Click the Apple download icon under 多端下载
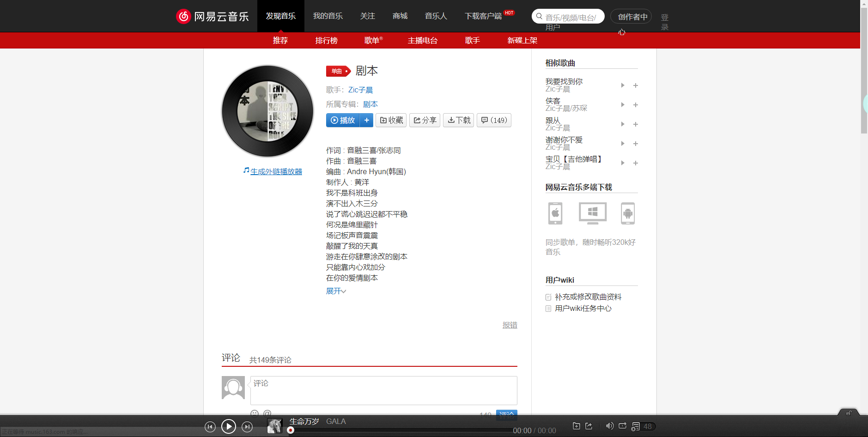 [554, 213]
